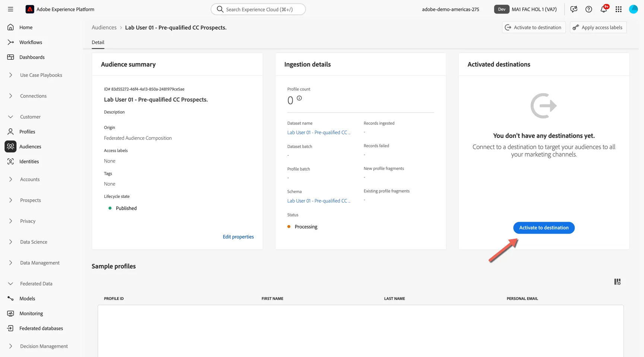Click the Monitoring icon in sidebar

pos(10,313)
